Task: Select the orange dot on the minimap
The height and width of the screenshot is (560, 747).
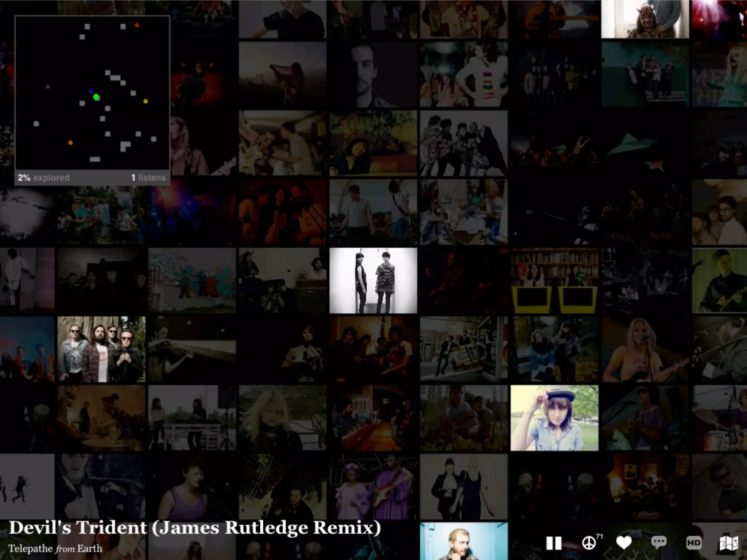Action: tap(70, 143)
